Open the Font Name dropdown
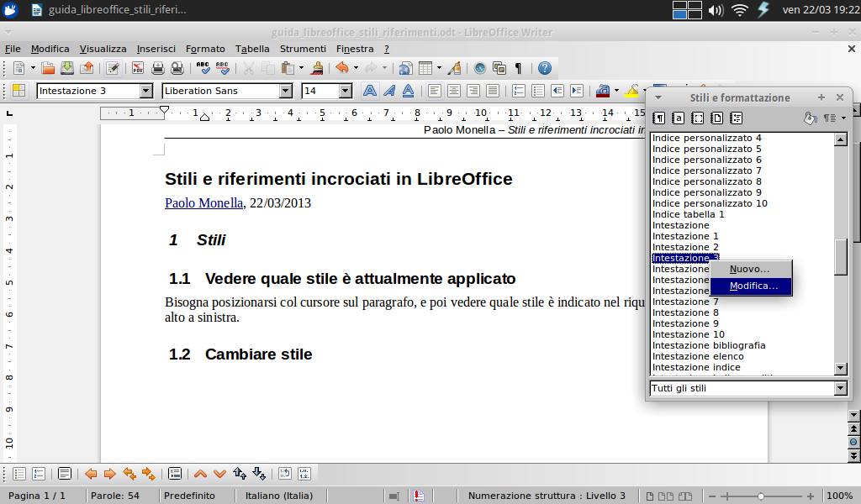The height and width of the screenshot is (504, 861). click(286, 91)
